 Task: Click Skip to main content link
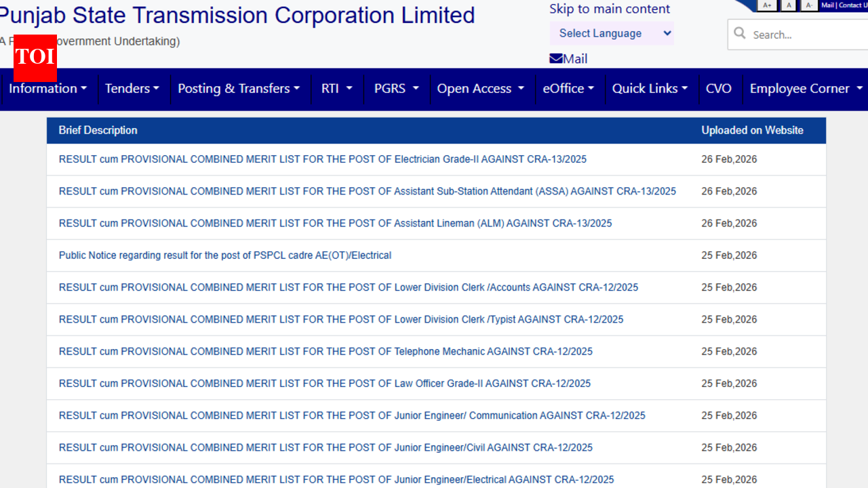coord(609,9)
